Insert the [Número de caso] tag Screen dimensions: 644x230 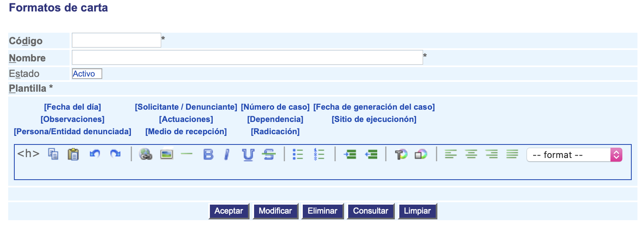275,107
